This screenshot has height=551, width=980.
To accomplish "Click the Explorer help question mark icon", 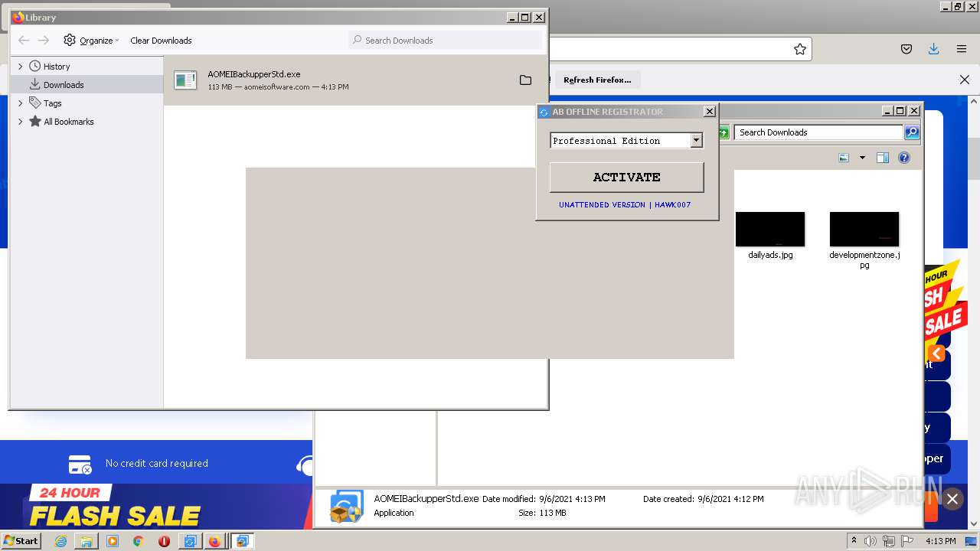I will [x=904, y=158].
